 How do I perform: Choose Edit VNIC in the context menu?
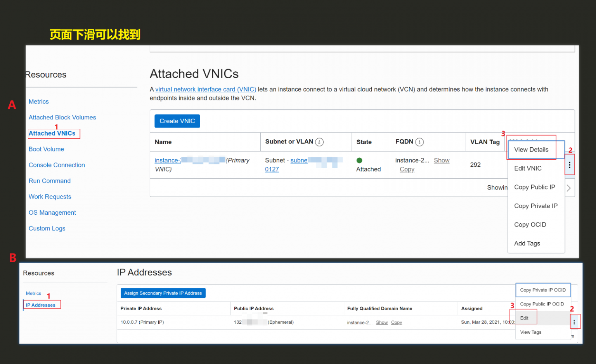[528, 168]
